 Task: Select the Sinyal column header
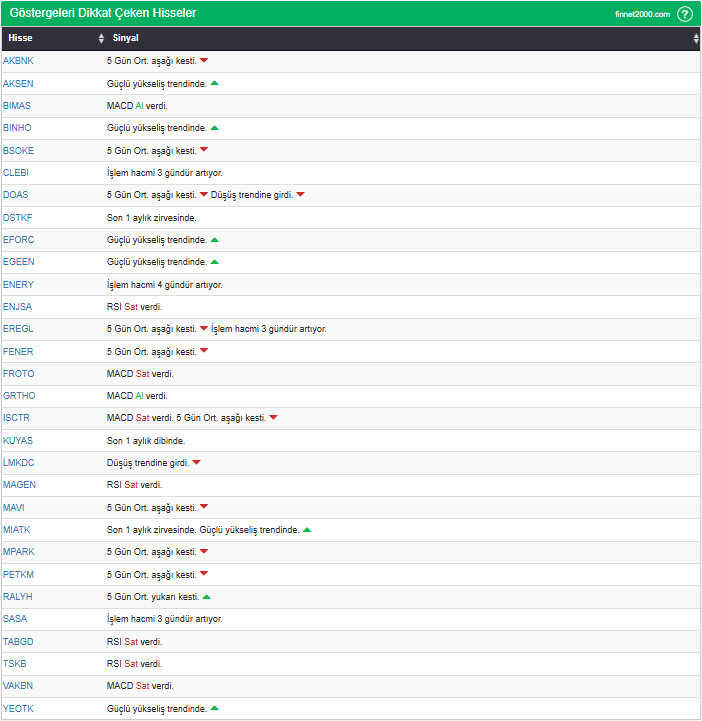click(x=126, y=38)
